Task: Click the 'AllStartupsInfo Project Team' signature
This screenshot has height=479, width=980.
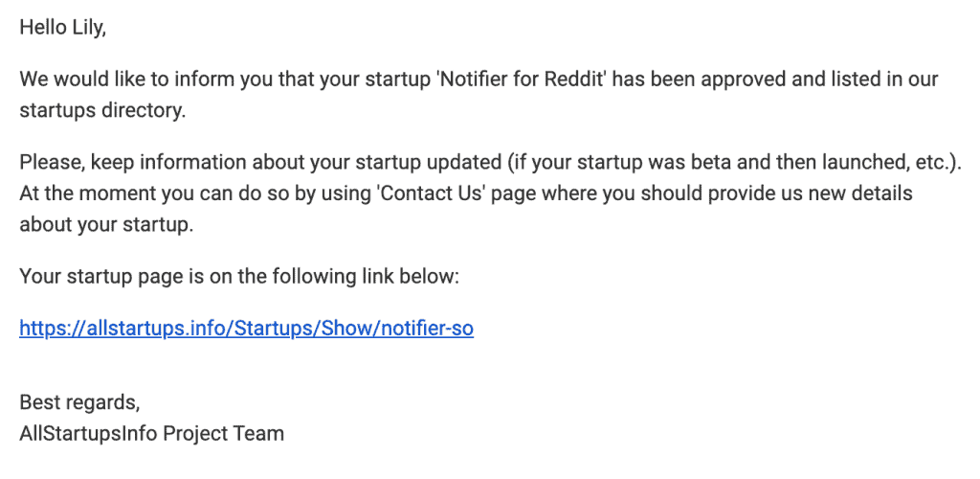Action: 152,433
